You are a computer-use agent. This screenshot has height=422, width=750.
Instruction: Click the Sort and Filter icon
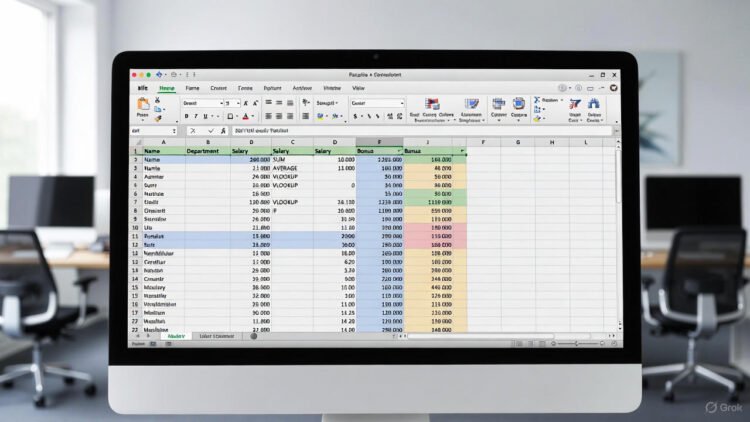(574, 104)
